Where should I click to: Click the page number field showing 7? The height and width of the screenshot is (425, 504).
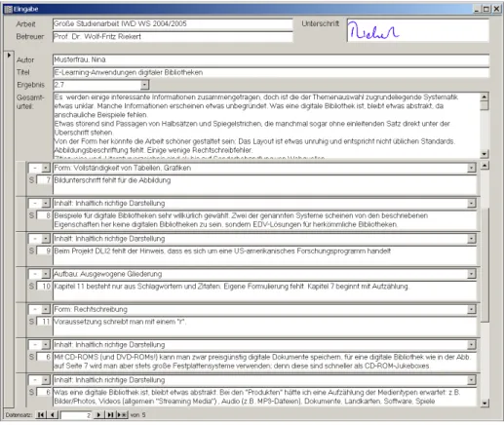tap(44, 180)
